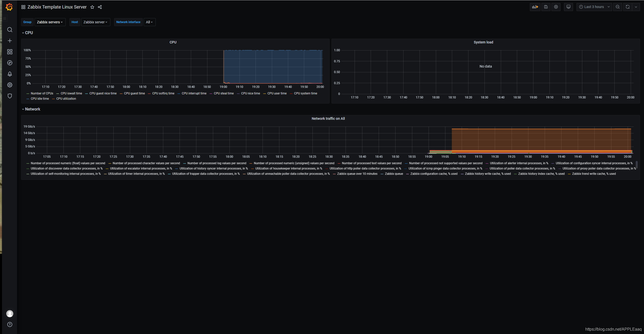
Task: Click the CPU system time color swatch
Action: pos(291,93)
